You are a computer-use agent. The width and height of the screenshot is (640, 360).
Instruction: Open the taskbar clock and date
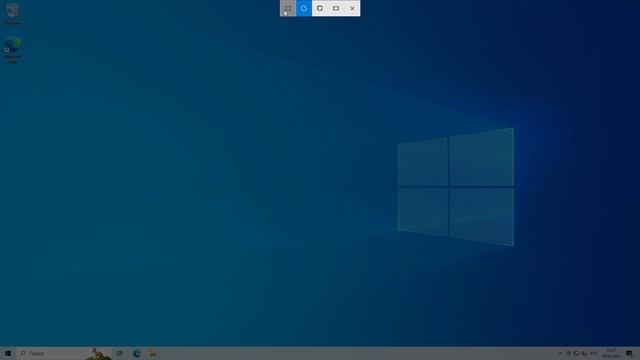point(611,353)
